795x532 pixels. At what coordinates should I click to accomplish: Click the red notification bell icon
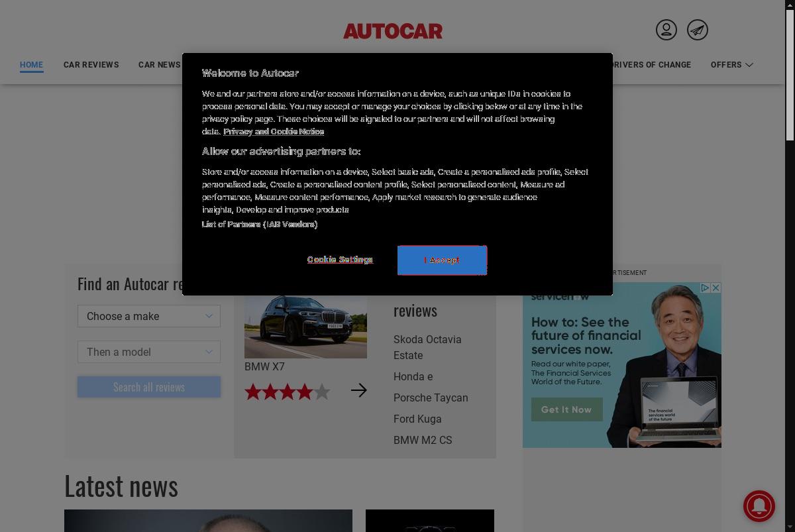click(759, 506)
